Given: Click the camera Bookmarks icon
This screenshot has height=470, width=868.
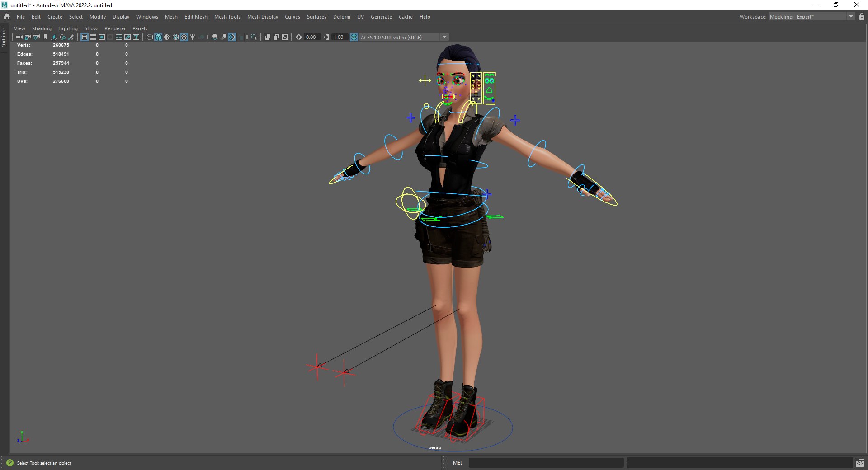Looking at the screenshot, I should [x=45, y=37].
